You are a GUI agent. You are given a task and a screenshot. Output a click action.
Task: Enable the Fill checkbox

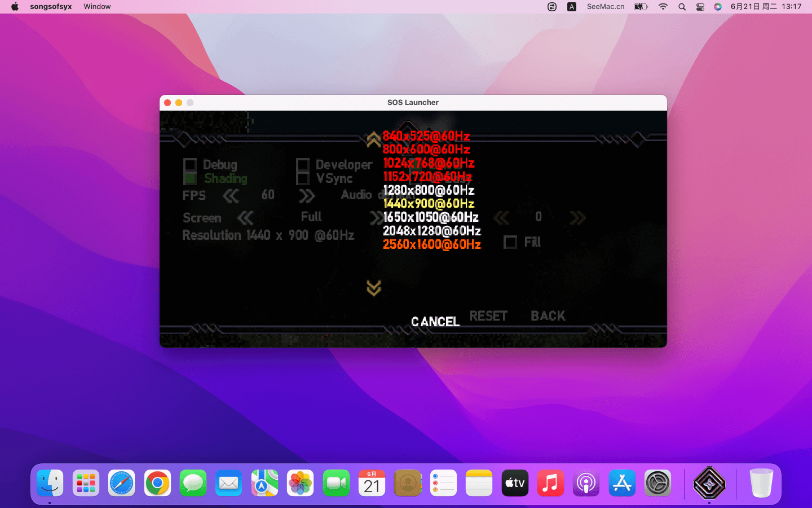click(x=510, y=242)
